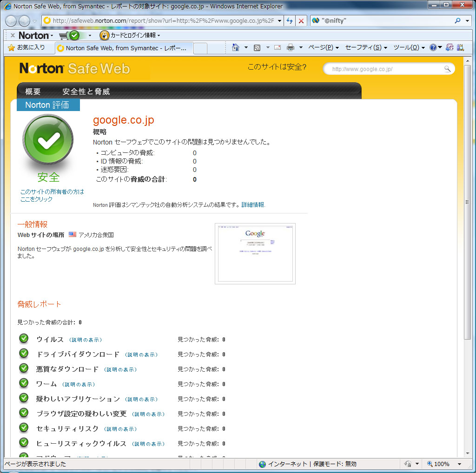The height and width of the screenshot is (473, 476).
Task: Open Favorites using the star icon
Action: pos(11,48)
